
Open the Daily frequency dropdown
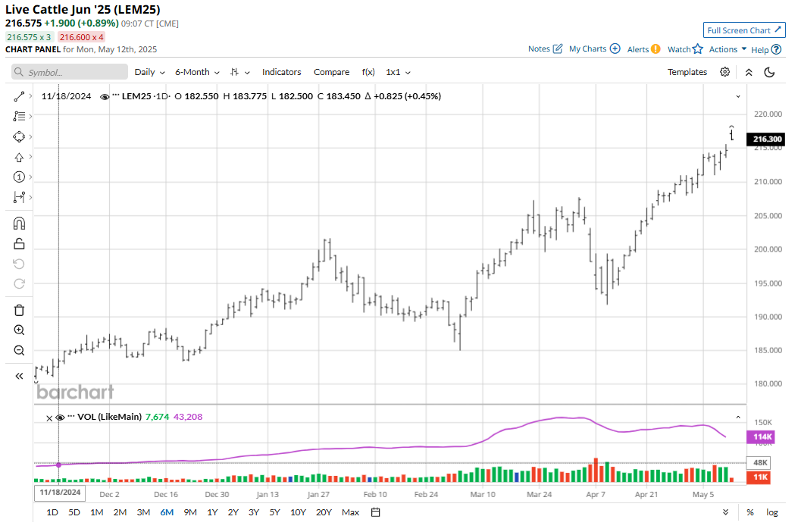pos(150,72)
